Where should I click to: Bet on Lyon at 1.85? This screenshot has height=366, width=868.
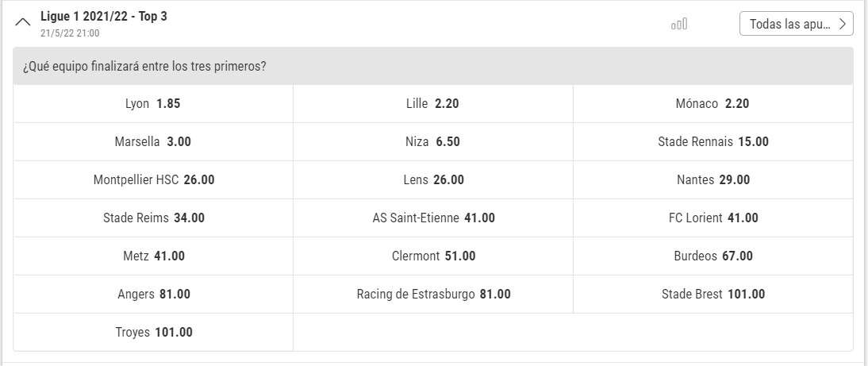point(153,104)
